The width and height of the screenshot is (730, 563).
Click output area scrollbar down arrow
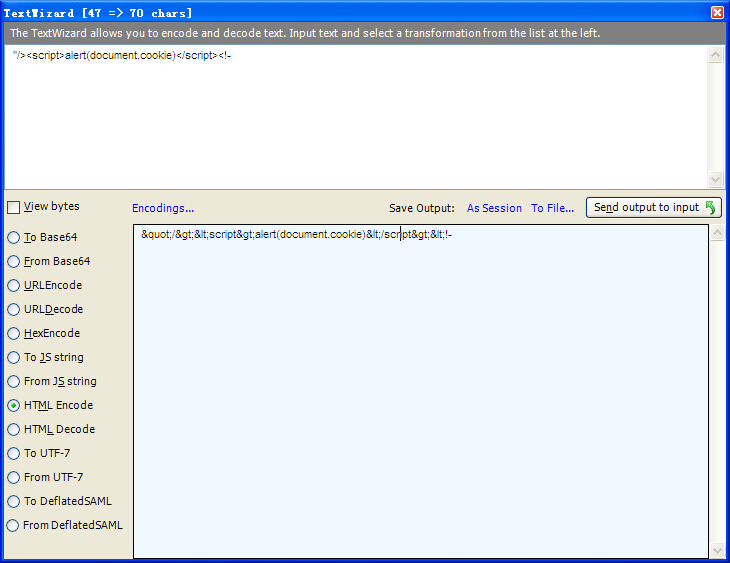(717, 550)
